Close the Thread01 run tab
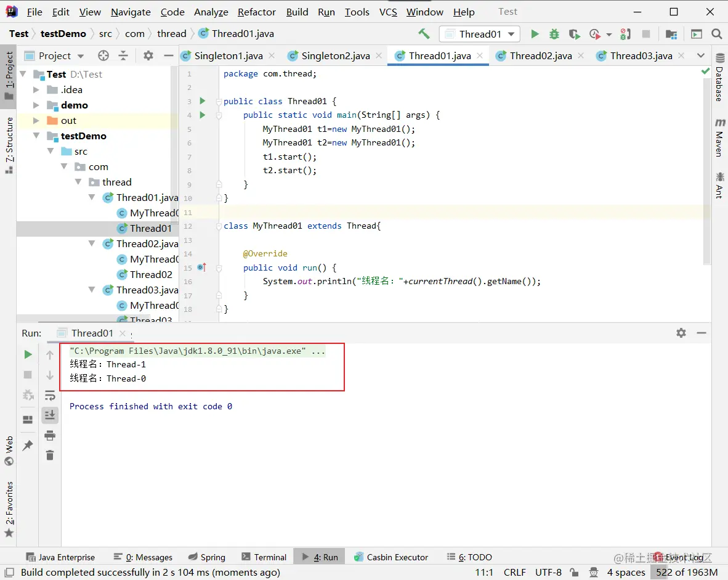728x580 pixels. (123, 333)
